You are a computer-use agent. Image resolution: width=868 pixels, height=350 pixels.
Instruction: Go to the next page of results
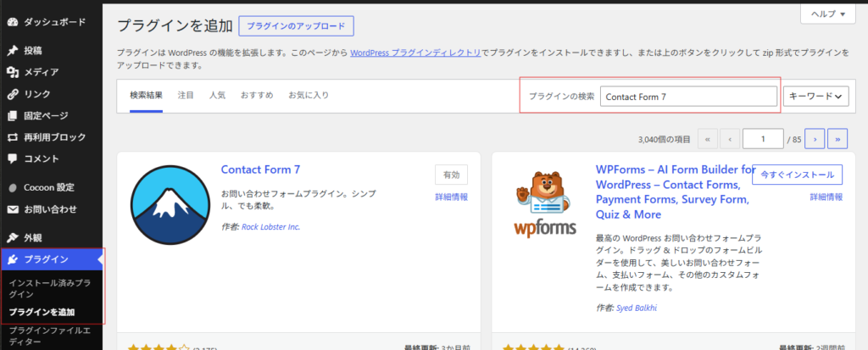[815, 140]
